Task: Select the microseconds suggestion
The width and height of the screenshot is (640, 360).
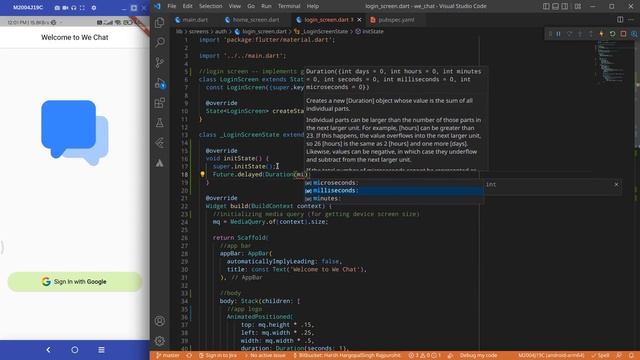Action: pos(394,182)
